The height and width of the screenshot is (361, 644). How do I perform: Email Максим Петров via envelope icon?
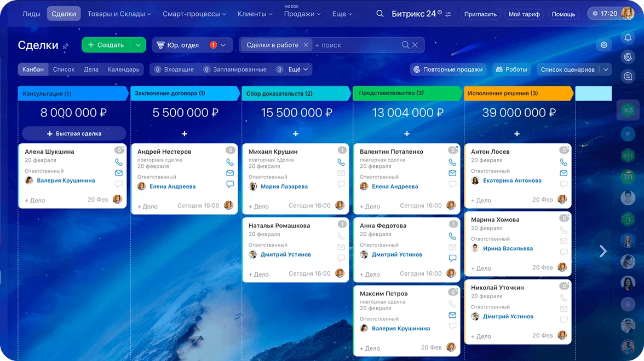click(x=452, y=315)
